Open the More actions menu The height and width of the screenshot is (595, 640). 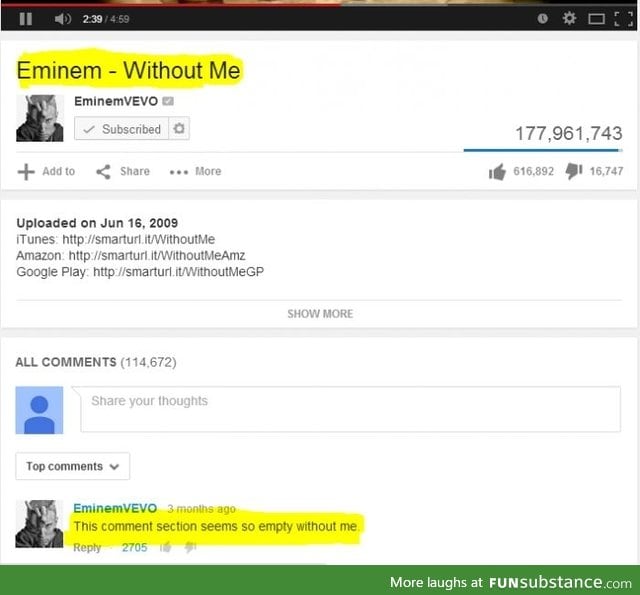tap(196, 171)
